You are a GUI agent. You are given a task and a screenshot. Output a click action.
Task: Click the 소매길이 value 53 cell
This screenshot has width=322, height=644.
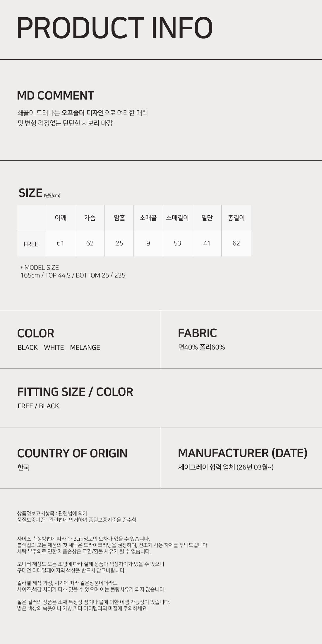coord(177,243)
